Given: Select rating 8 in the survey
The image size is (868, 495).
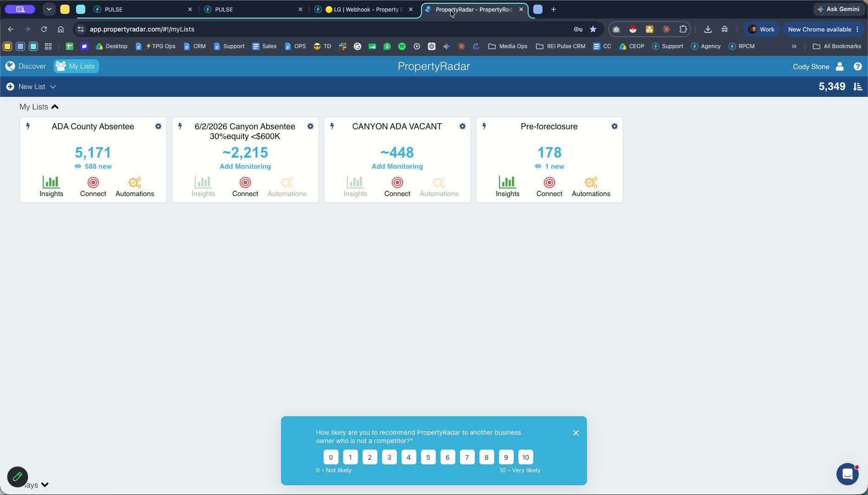Looking at the screenshot, I should pyautogui.click(x=486, y=457).
